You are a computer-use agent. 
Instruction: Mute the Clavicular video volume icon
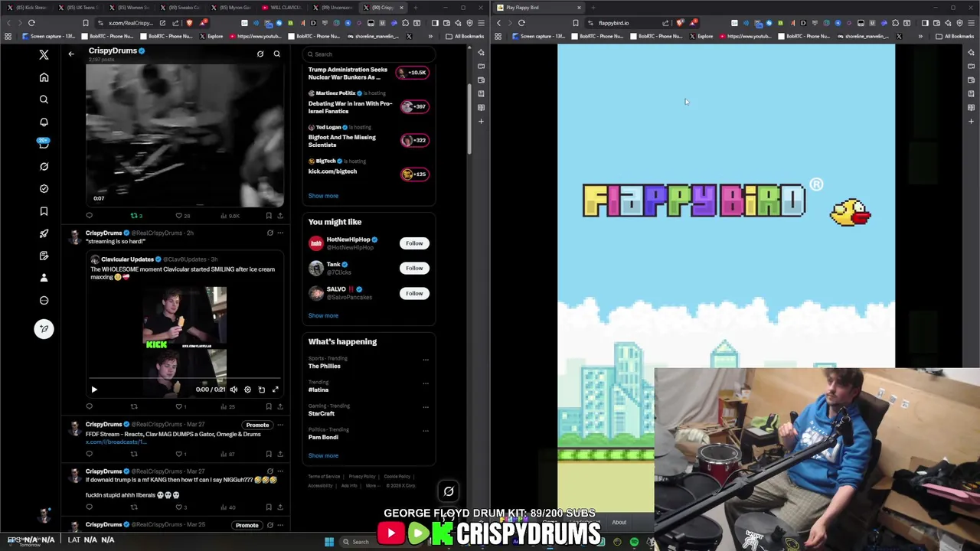coord(234,390)
